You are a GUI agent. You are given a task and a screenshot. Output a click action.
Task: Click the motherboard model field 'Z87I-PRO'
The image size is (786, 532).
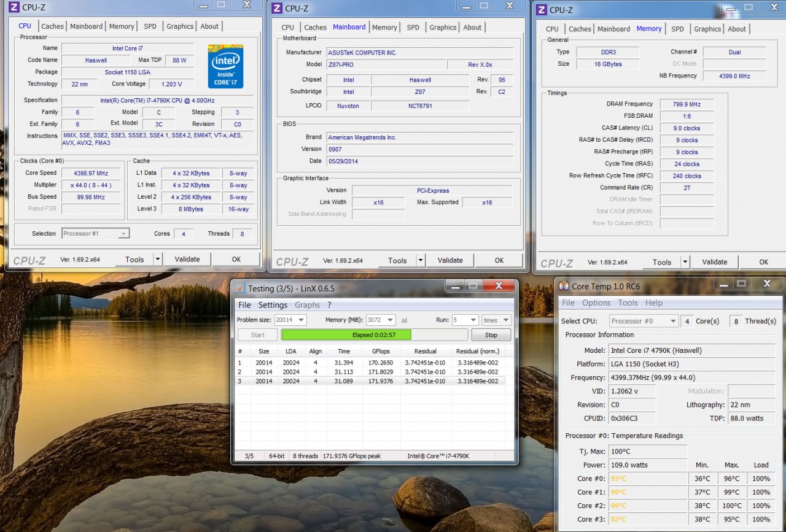tap(386, 64)
